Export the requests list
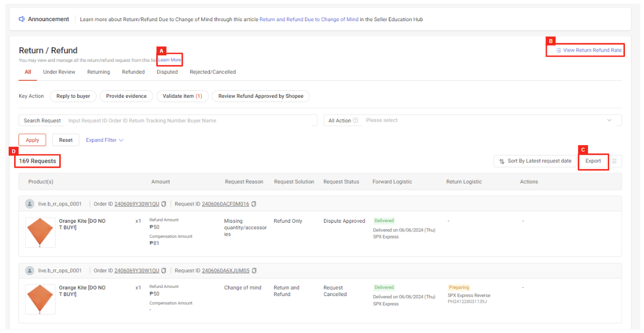The image size is (644, 333). (593, 161)
